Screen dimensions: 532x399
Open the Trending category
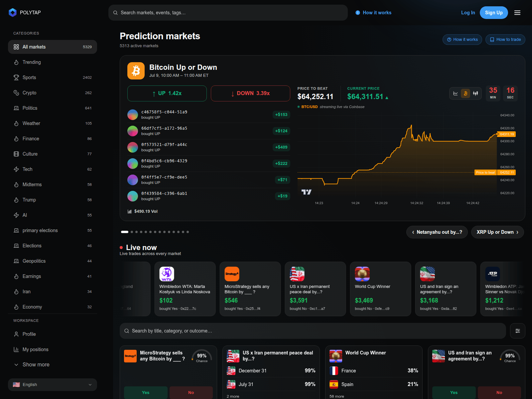[53, 62]
